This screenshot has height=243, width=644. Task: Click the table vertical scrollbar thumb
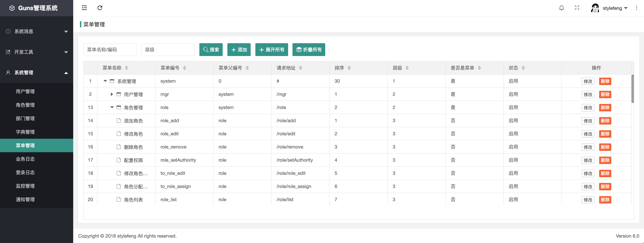(633, 88)
